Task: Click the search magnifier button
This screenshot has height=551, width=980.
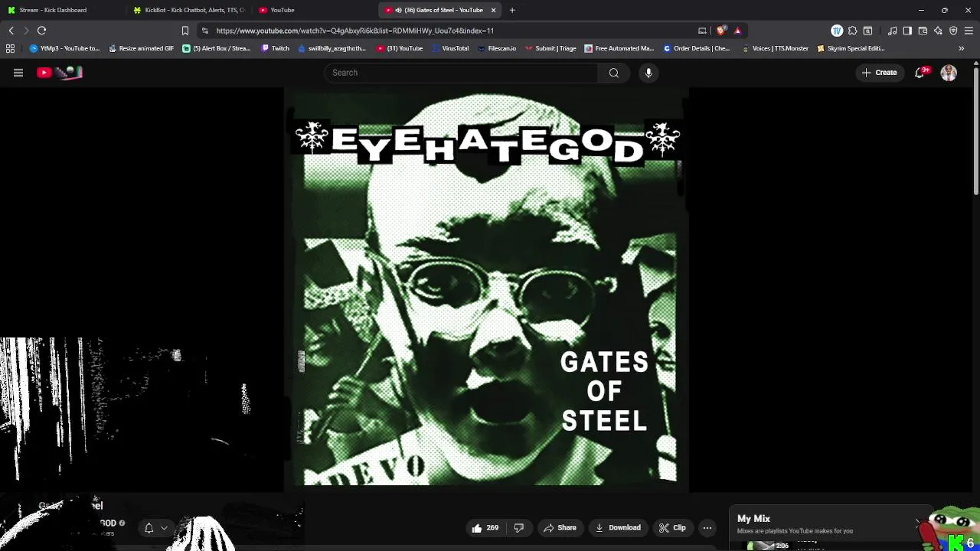Action: [x=614, y=73]
